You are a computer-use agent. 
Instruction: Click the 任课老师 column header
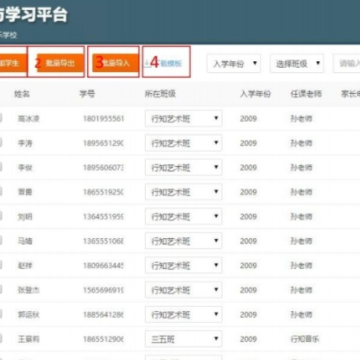pos(306,94)
